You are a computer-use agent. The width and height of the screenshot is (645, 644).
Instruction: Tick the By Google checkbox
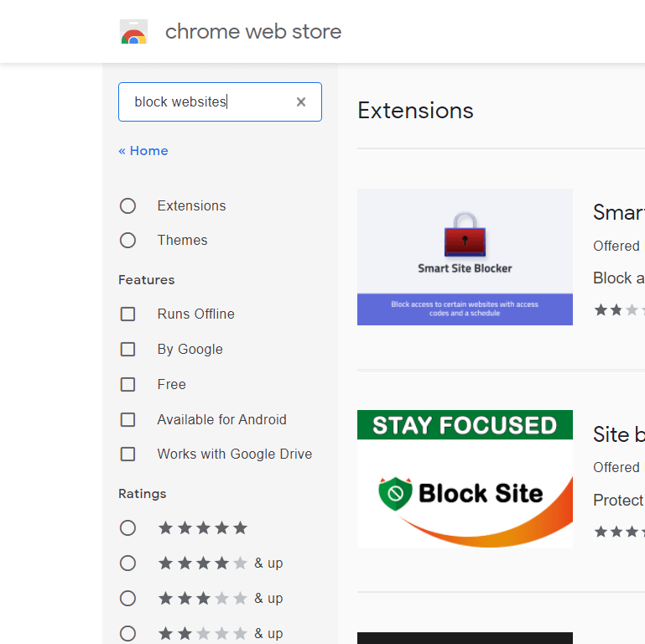(127, 349)
